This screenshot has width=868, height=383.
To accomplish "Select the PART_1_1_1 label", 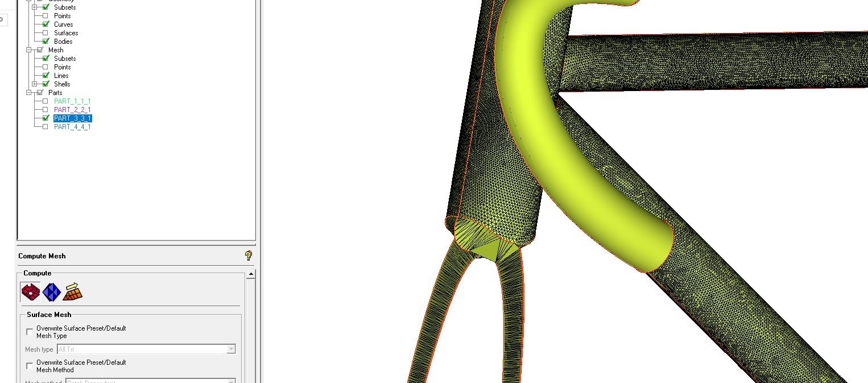I will pos(72,101).
